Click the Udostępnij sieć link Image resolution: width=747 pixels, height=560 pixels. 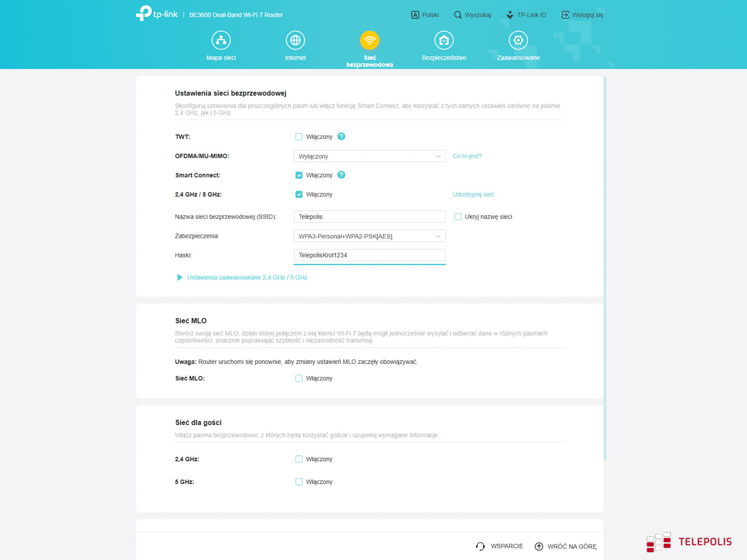tap(473, 195)
